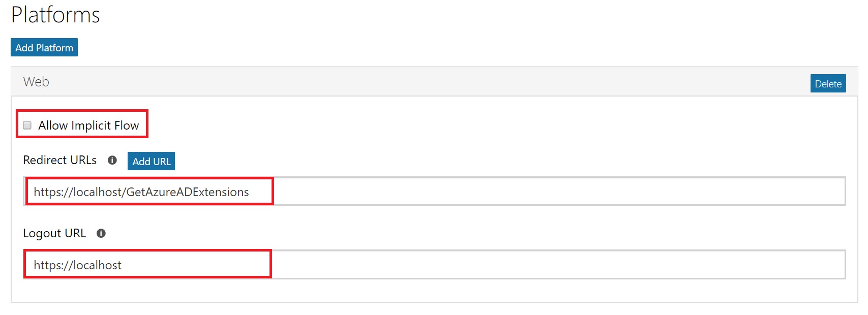Click the Allow Implicit Flow label text
Screen dimensions: 868x315
88,125
